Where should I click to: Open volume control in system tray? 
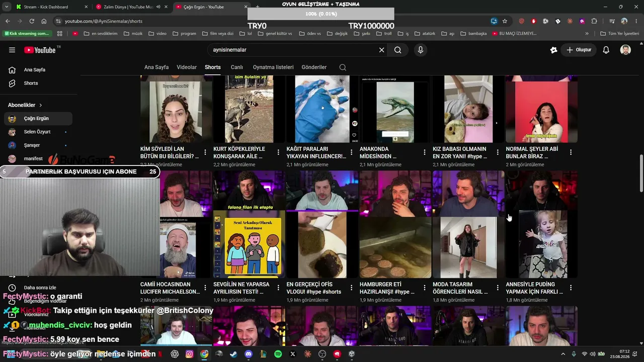593,354
